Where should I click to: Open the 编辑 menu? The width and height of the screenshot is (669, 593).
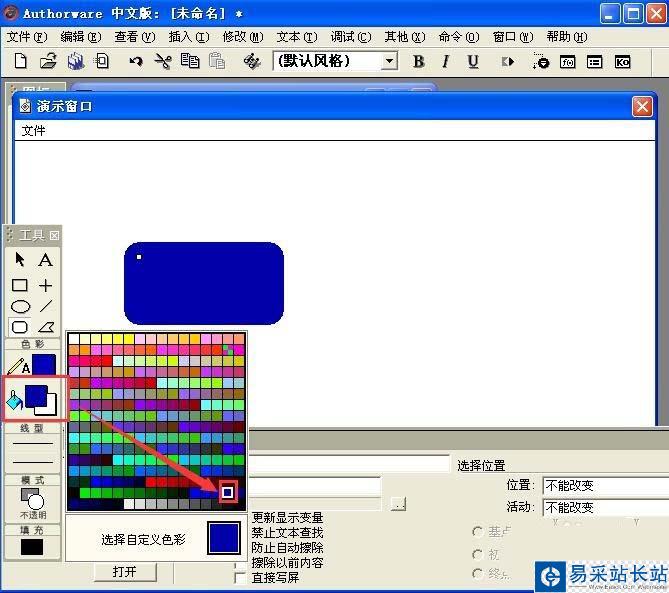point(81,37)
